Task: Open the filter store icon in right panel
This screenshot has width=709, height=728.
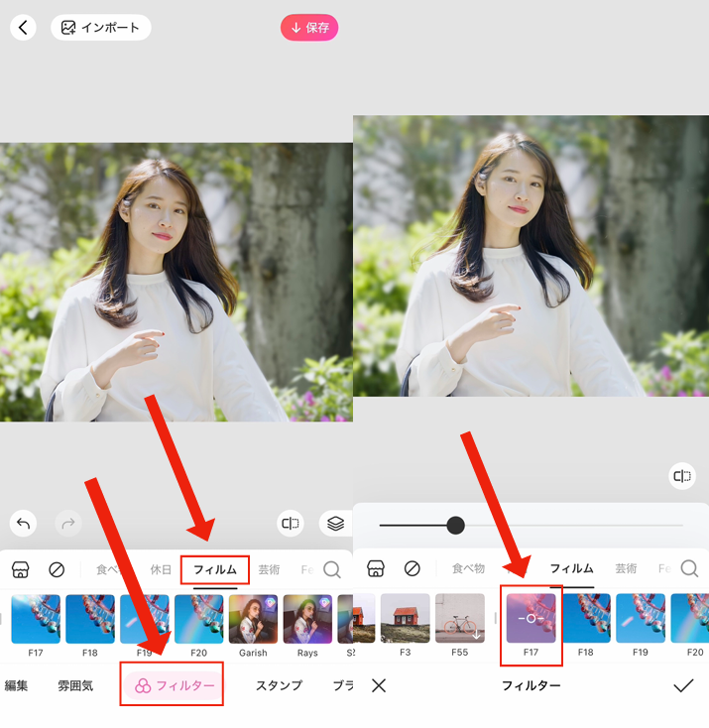Action: pos(375,568)
